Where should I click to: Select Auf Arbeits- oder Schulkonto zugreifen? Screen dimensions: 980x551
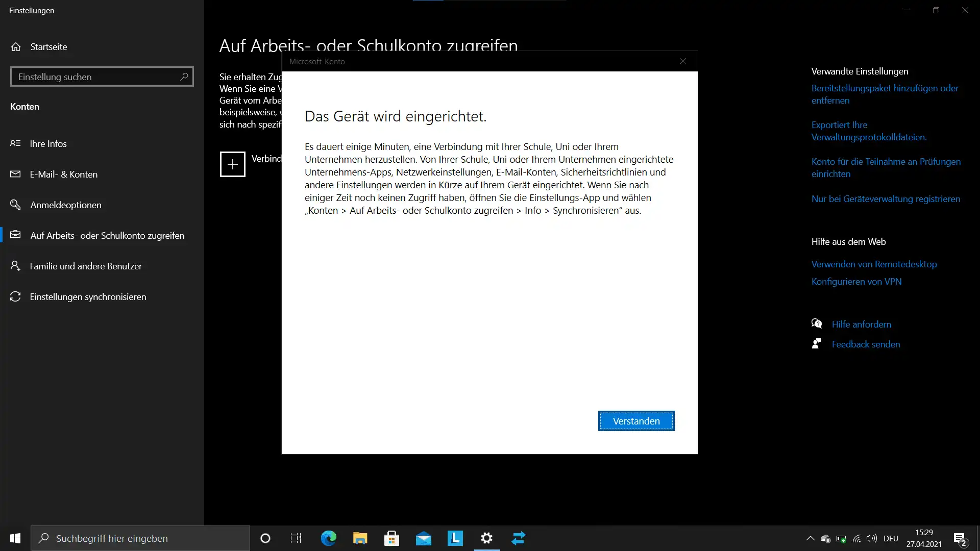tap(102, 235)
